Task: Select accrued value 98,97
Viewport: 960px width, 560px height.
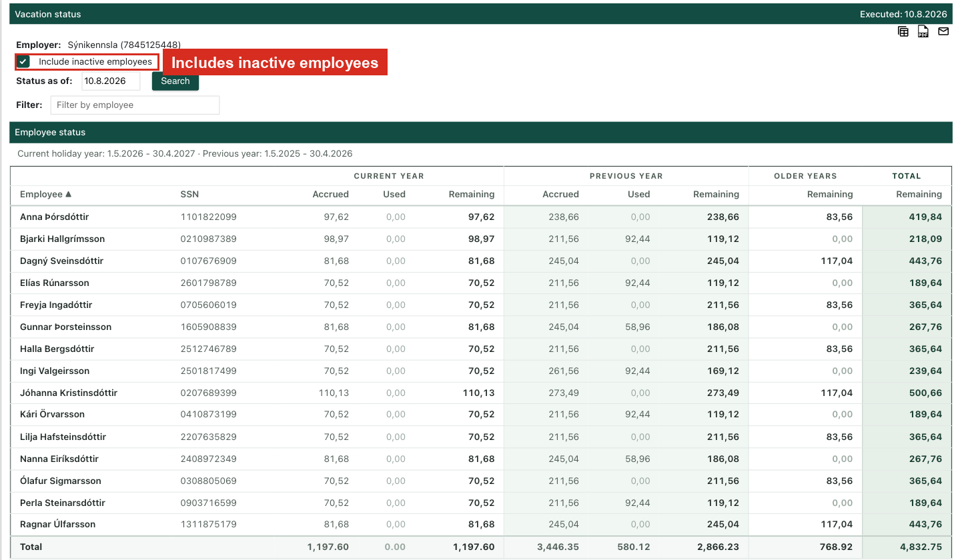Action: (336, 239)
